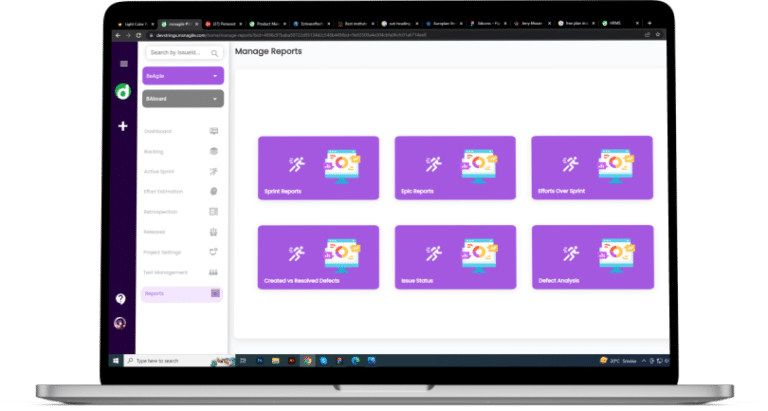Open the help question mark icon
The image size is (768, 411).
pyautogui.click(x=121, y=298)
